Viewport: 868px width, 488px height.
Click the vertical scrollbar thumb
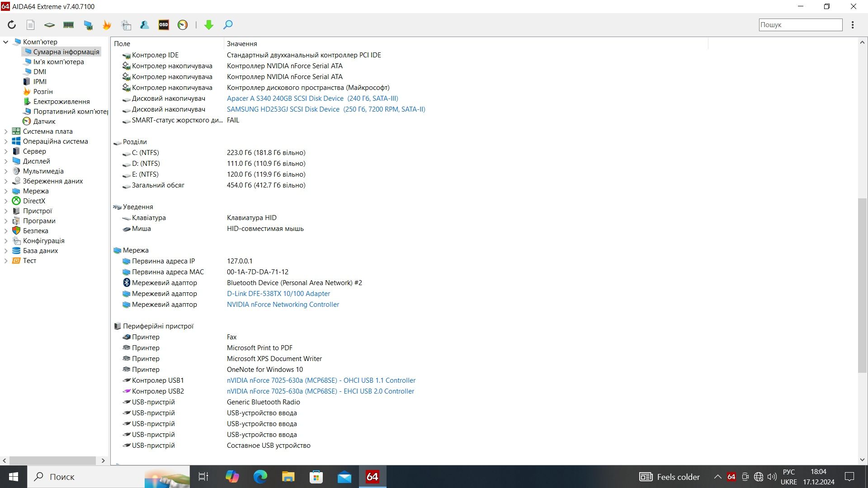pyautogui.click(x=862, y=286)
